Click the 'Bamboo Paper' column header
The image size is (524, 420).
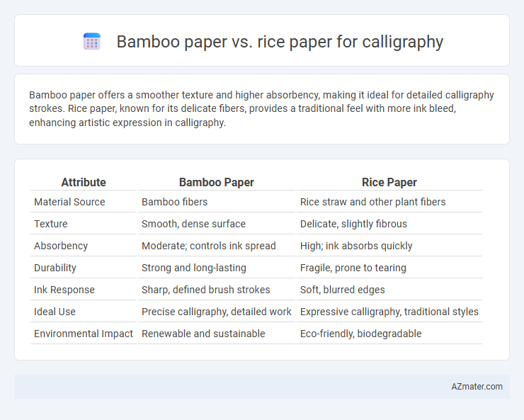(217, 182)
